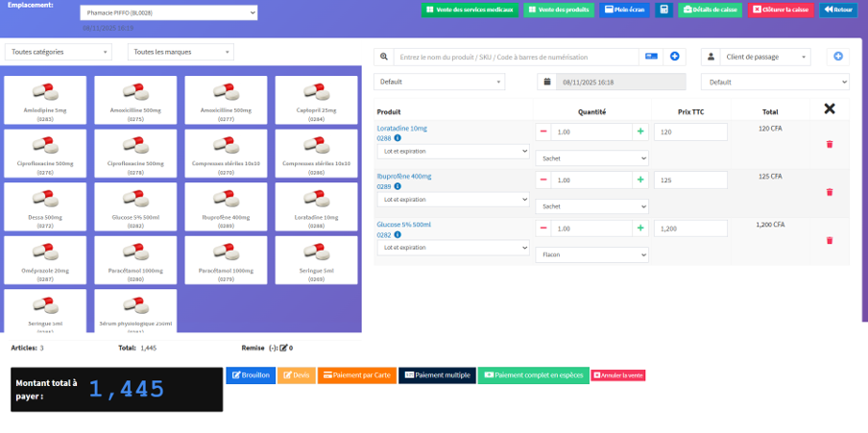868x433 pixels.
Task: Open Glucose 5% 500ml product link
Action: [x=403, y=225]
